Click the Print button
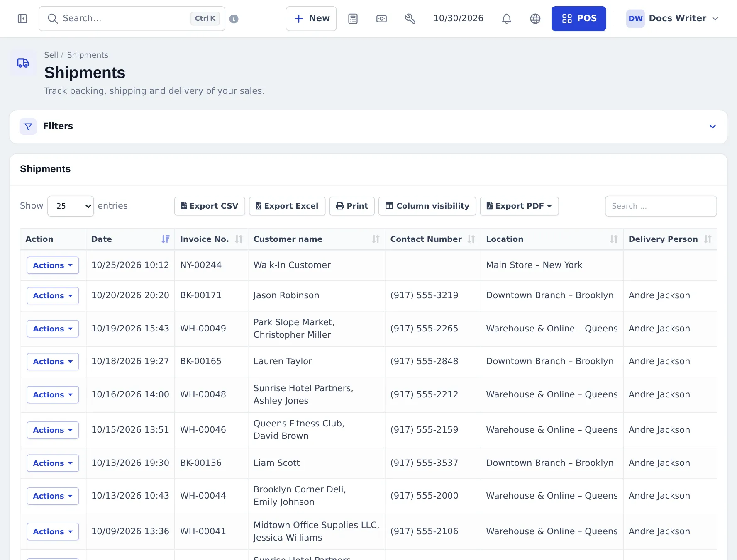 click(352, 206)
